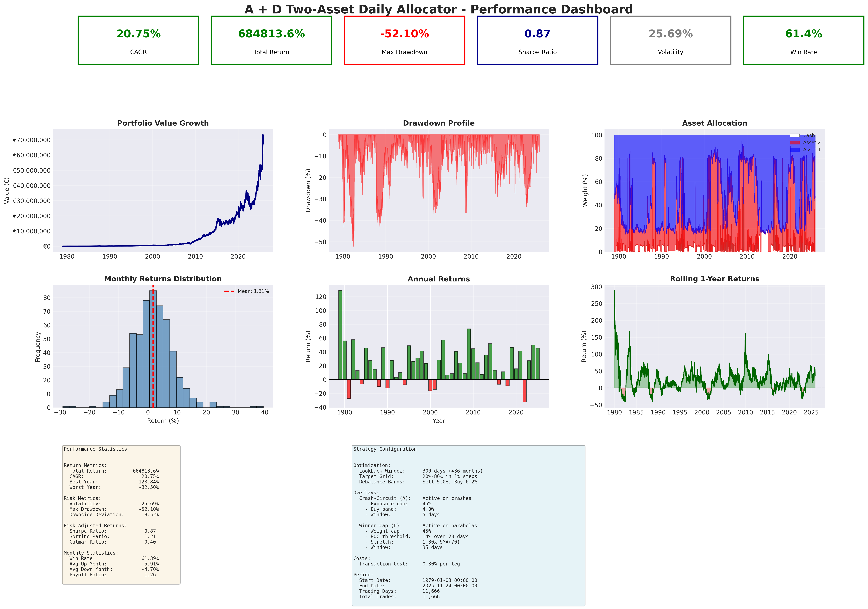Select the Total Return 684813.6% card

click(272, 41)
